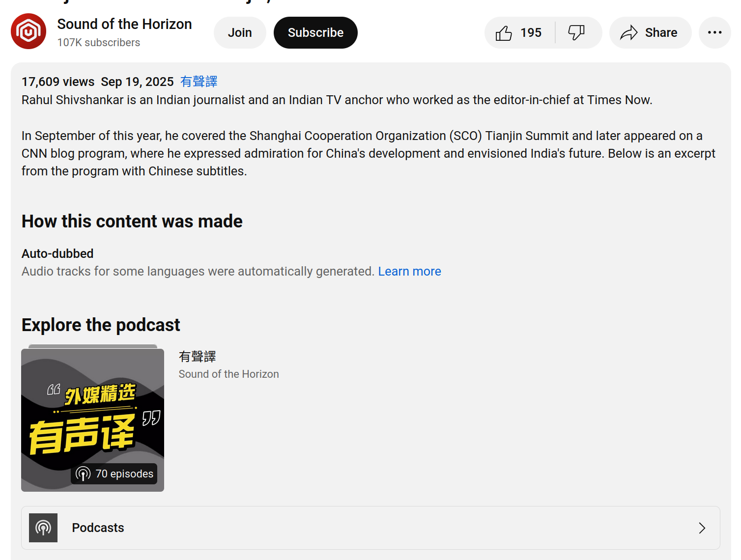
Task: Click the Rahul Shivshankar description paragraph
Action: click(337, 100)
